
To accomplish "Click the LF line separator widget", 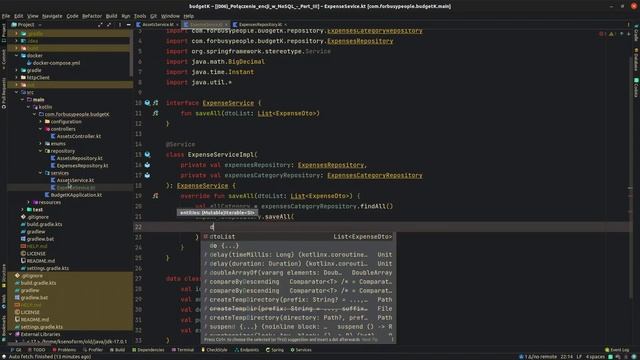I will pos(579,357).
